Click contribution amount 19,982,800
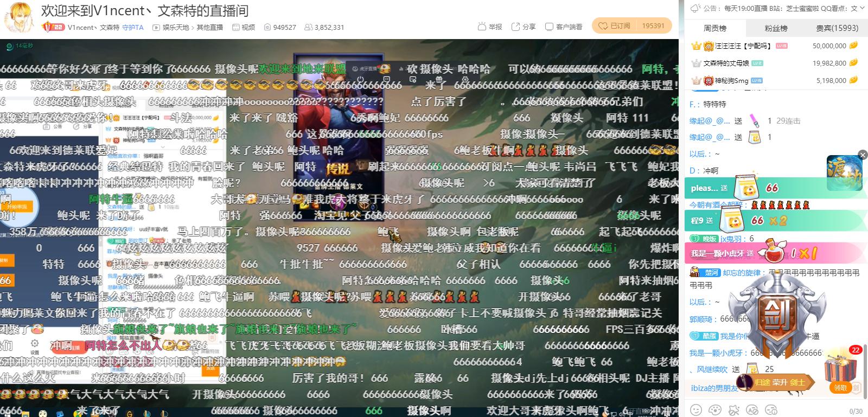The height and width of the screenshot is (417, 868). (x=829, y=63)
